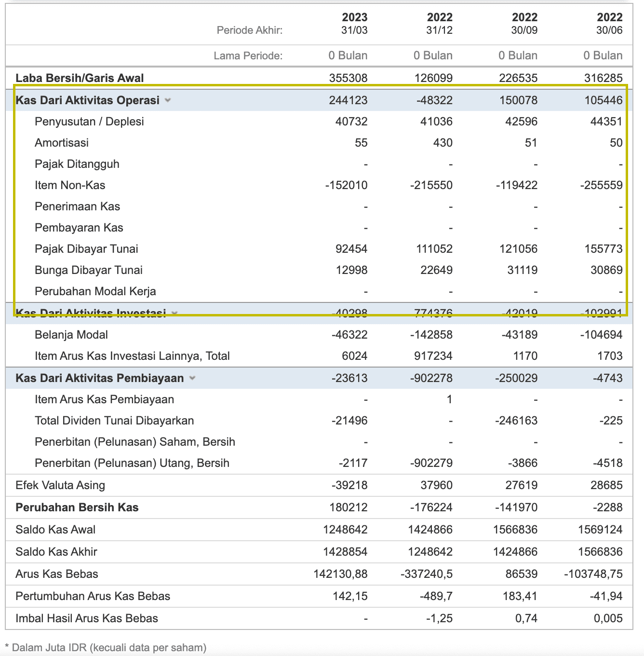Click the Kas Dari Aktivitas Operasi heading
The image size is (644, 656).
[87, 100]
